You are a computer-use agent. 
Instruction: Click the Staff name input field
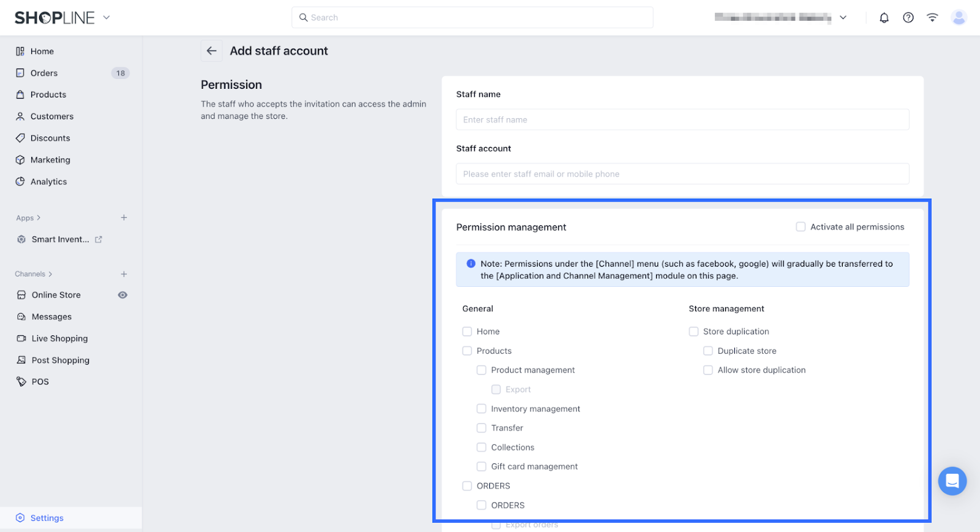coord(682,120)
